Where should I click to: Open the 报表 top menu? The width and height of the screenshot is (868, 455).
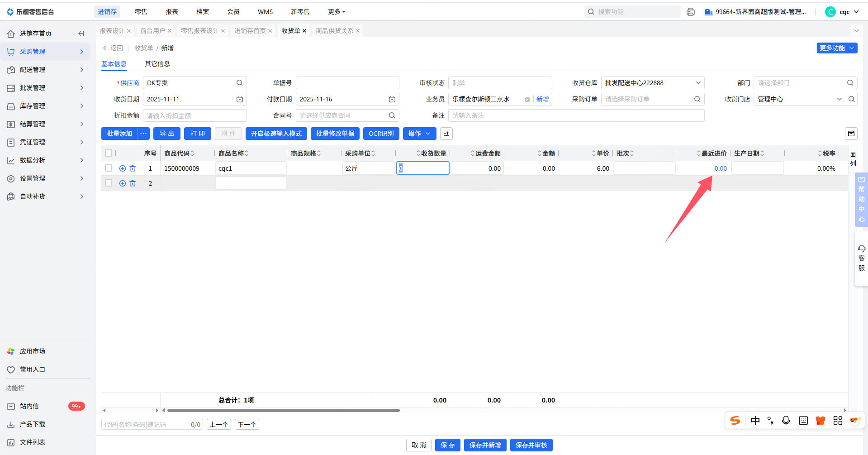[x=171, y=12]
